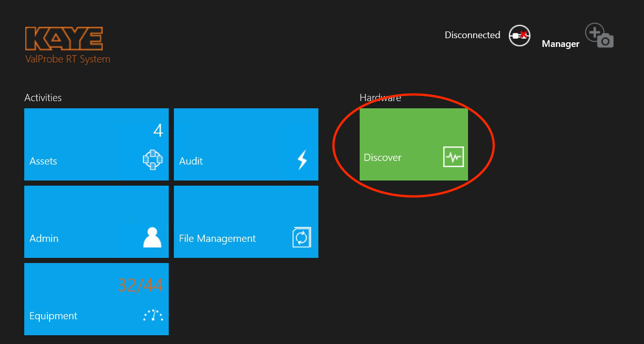Screen dimensions: 644x344
Task: Open File Management tile label
Action: tap(217, 239)
